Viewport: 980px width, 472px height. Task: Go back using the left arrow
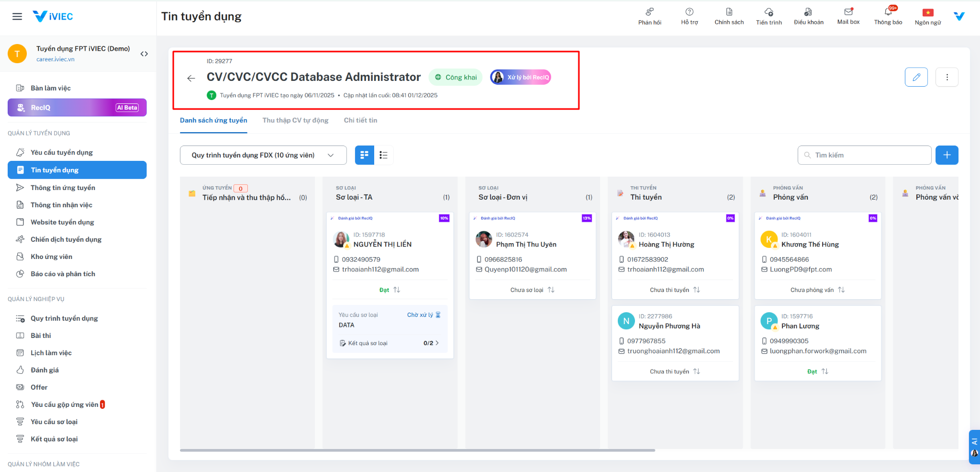[191, 78]
